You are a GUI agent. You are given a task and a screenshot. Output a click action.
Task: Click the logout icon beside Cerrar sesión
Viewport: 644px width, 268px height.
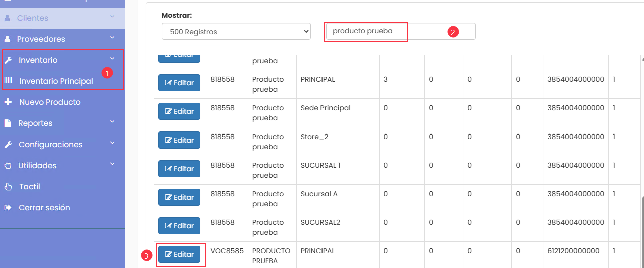coord(8,208)
